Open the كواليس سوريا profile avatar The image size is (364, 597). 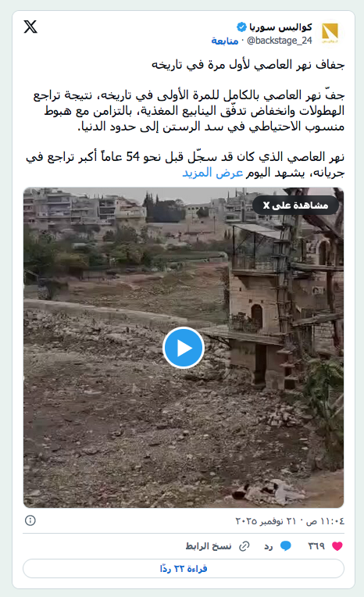[x=330, y=33]
